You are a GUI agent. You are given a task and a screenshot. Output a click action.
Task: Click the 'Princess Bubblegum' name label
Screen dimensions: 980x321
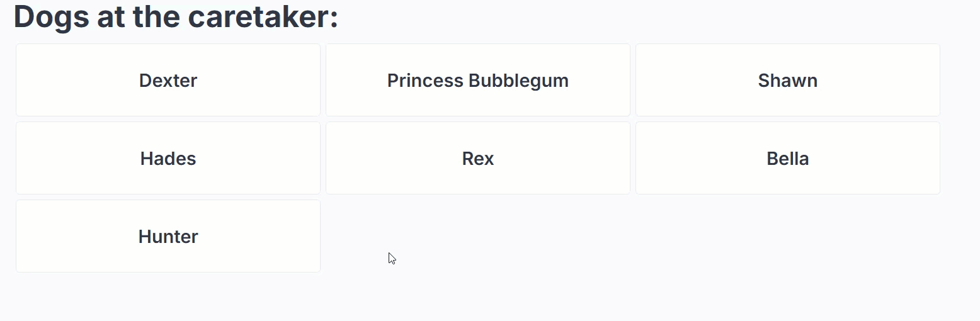click(477, 81)
